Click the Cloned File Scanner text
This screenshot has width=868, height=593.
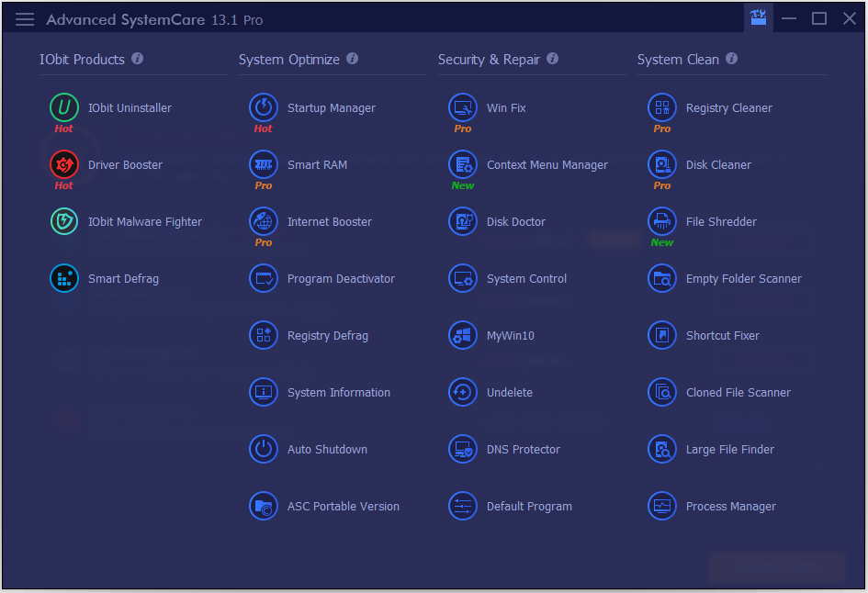click(x=738, y=393)
